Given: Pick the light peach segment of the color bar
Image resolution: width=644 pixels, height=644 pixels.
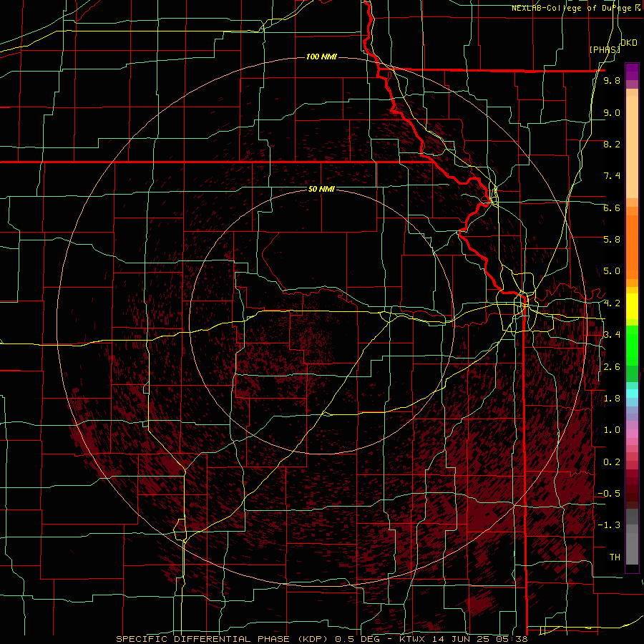Looking at the screenshot, I should tap(632, 148).
